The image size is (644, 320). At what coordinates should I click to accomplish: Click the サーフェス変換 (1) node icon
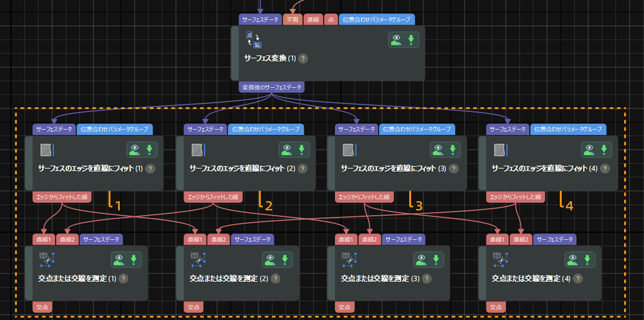[x=254, y=40]
